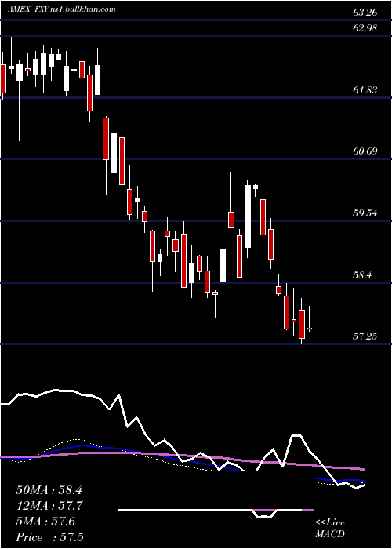Viewport: 392px width, 549px height.
Task: Click the 12MA : 57.7 readout
Action: 49,506
